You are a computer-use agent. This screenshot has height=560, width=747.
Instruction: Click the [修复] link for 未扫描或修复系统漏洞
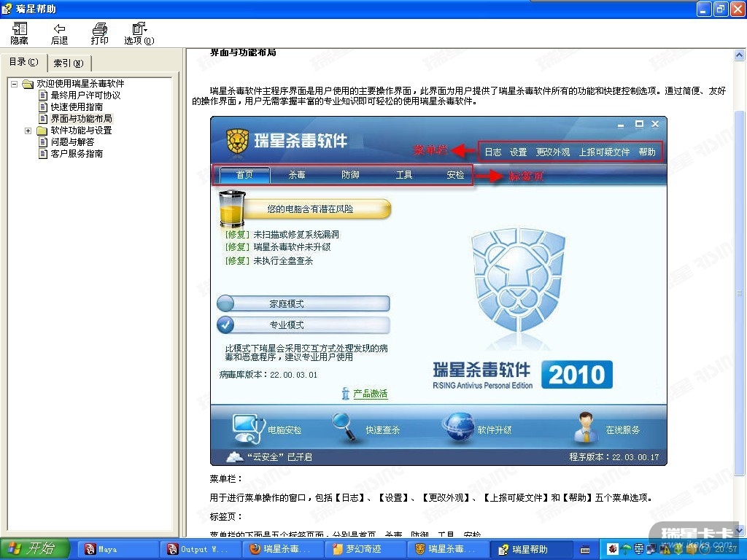(x=237, y=234)
